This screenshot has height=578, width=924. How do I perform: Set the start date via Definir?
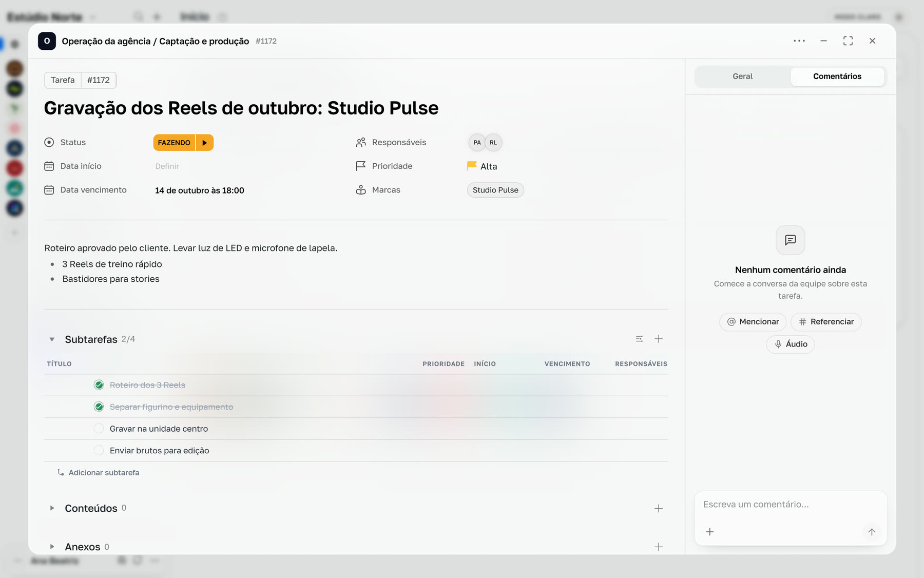tap(167, 166)
